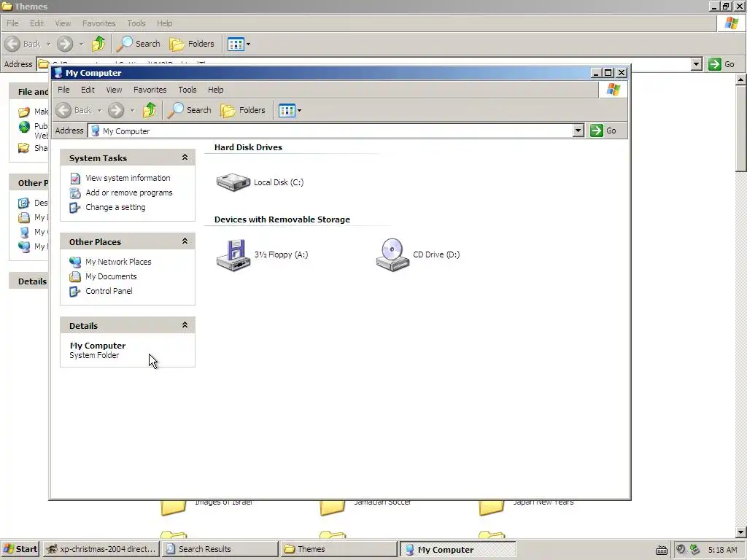The image size is (747, 560).
Task: Switch to Themes taskbar button
Action: pyautogui.click(x=338, y=549)
